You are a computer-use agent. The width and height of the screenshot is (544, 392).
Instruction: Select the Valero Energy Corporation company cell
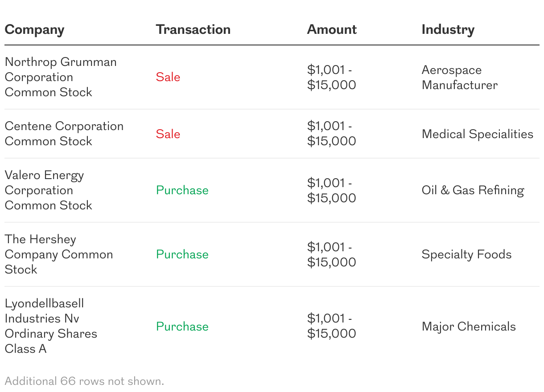point(49,190)
